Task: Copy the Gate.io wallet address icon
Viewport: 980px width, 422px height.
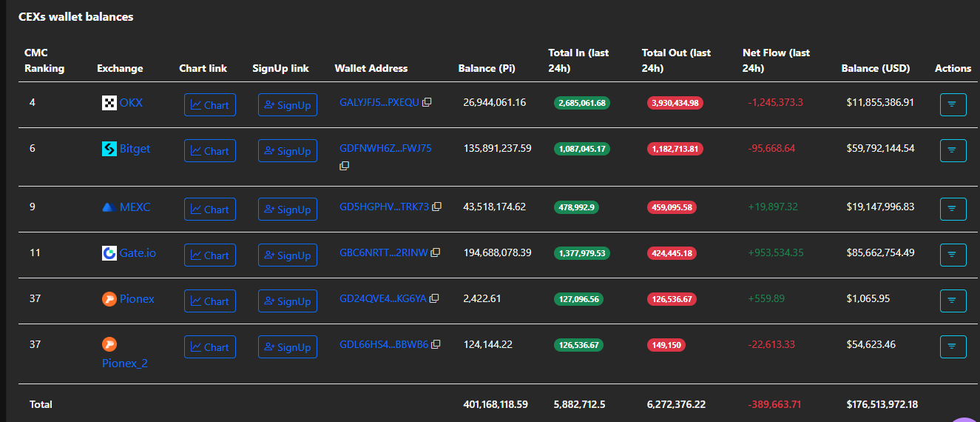Action: tap(435, 252)
